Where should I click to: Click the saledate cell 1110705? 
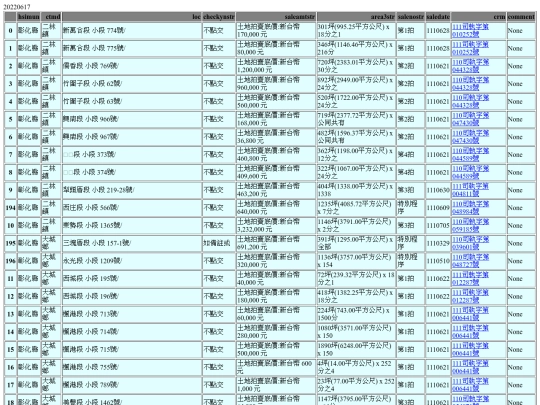(438, 226)
